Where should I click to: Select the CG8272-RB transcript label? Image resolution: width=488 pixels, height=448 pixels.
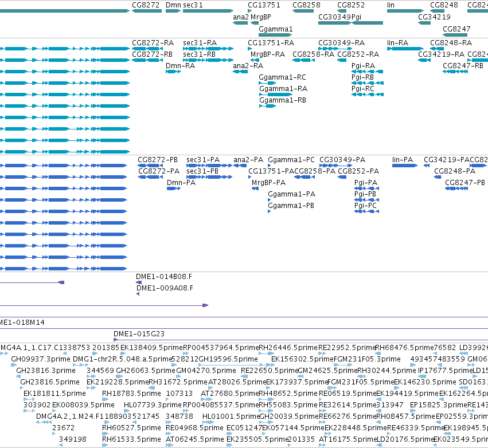pos(152,54)
